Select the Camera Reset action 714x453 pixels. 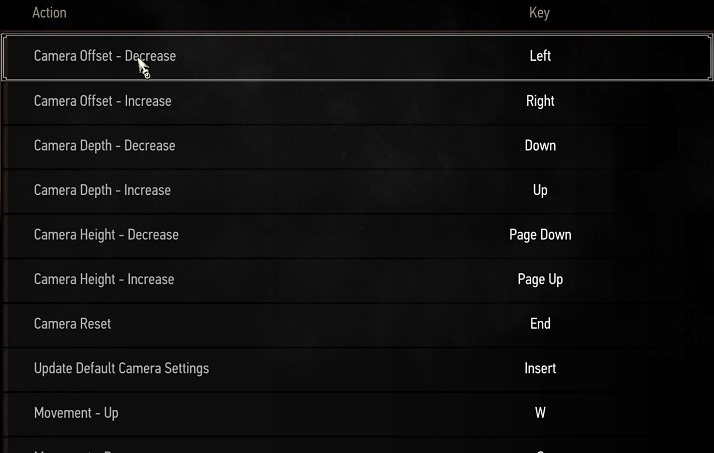coord(72,324)
